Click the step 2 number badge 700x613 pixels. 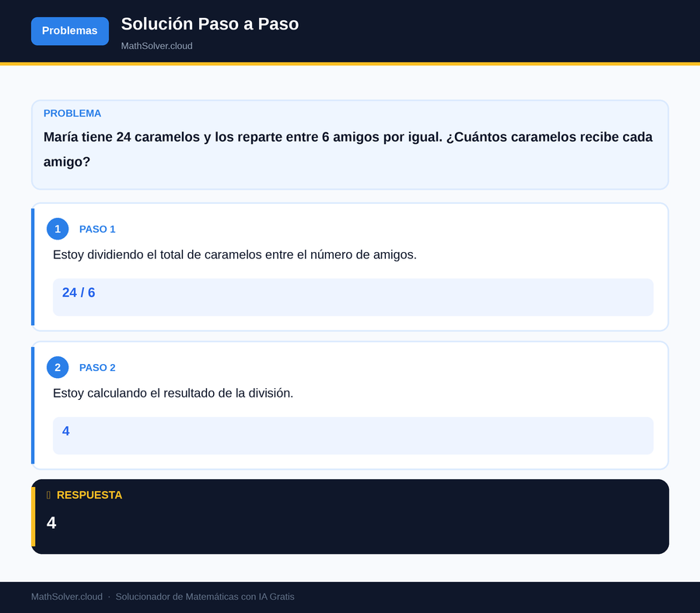click(58, 367)
